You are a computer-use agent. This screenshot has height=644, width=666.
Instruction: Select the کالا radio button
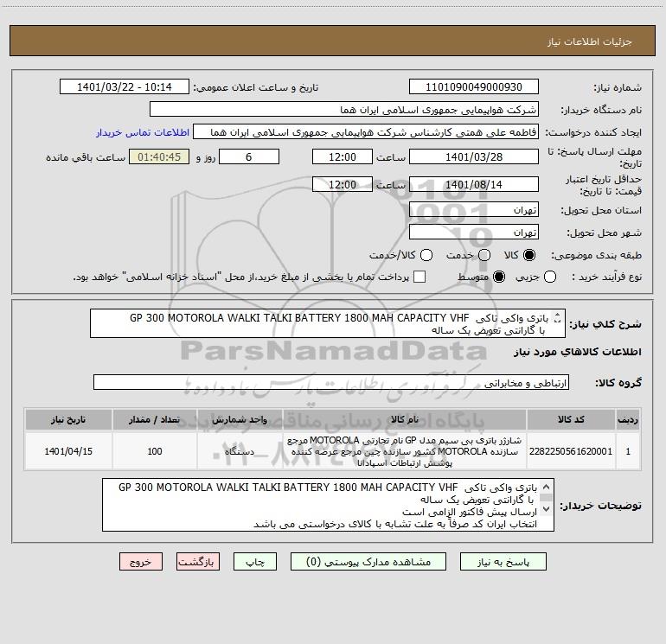coord(529,255)
